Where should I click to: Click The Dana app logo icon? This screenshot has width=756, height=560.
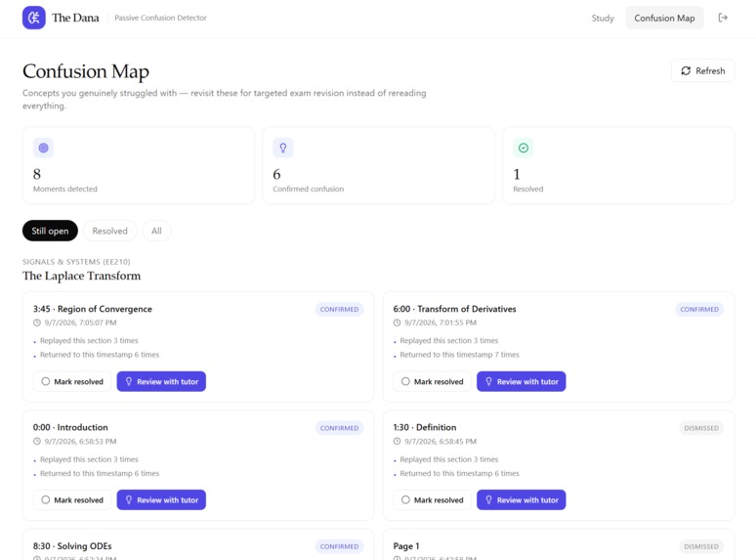click(x=34, y=18)
